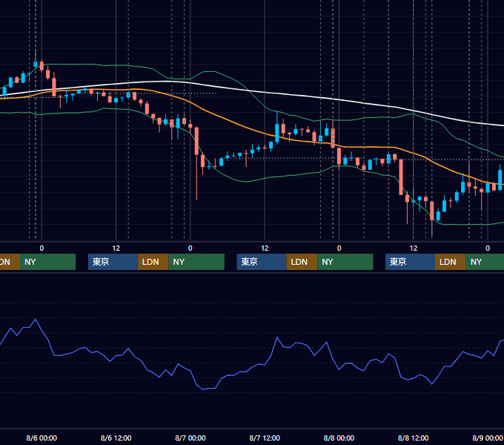The image size is (504, 445).
Task: Select the 東京 session block on 8/7
Action: (262, 262)
